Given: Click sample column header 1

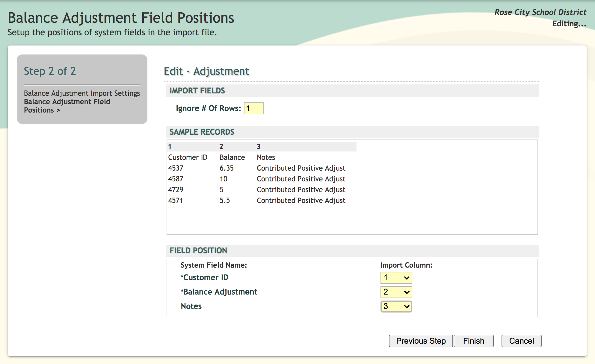Looking at the screenshot, I should click(x=170, y=147).
